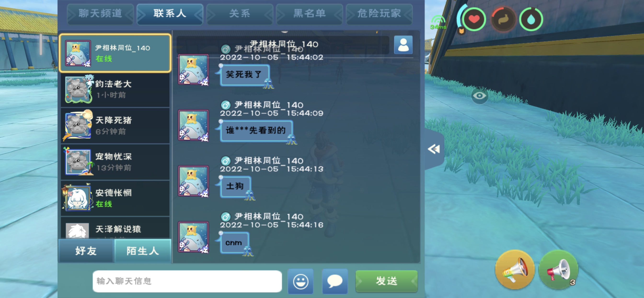Open the 危险玩家 tab

point(379,13)
